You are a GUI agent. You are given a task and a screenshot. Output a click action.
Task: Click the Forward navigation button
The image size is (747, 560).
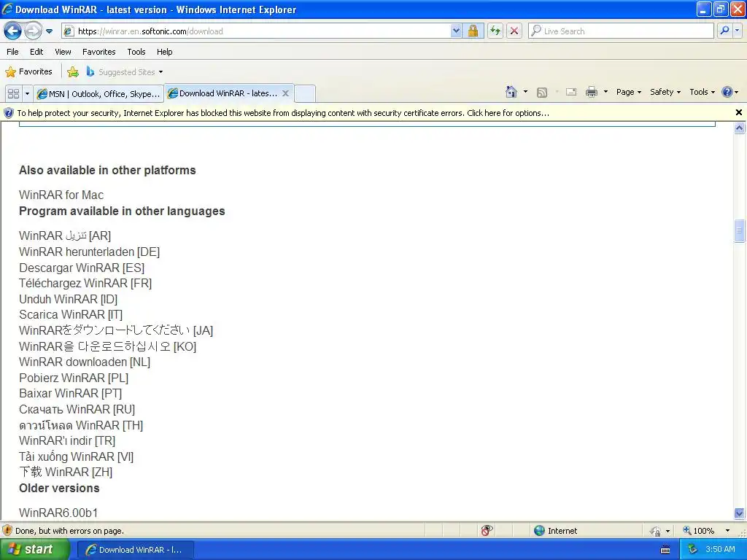click(x=33, y=31)
